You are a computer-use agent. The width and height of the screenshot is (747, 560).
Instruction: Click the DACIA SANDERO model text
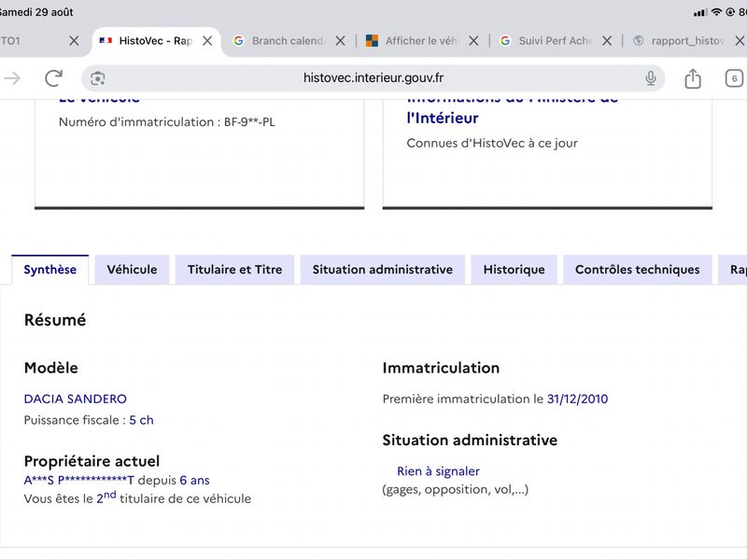point(76,399)
